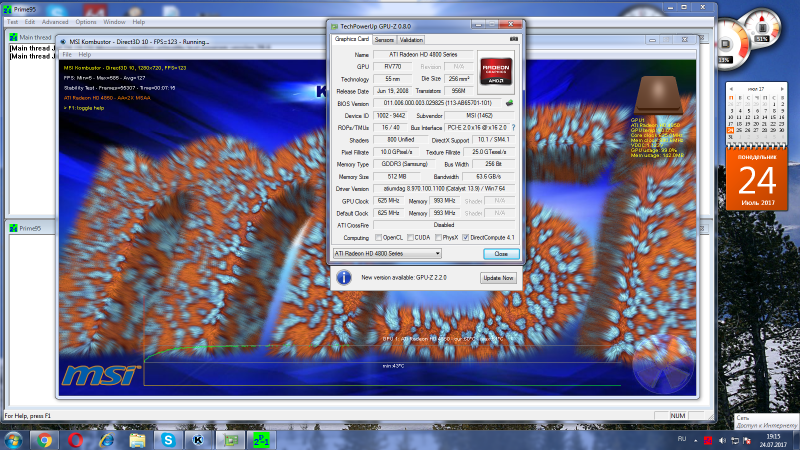Click the 'RV770' GPU value
Viewport: 800px width, 450px height.
pyautogui.click(x=392, y=67)
